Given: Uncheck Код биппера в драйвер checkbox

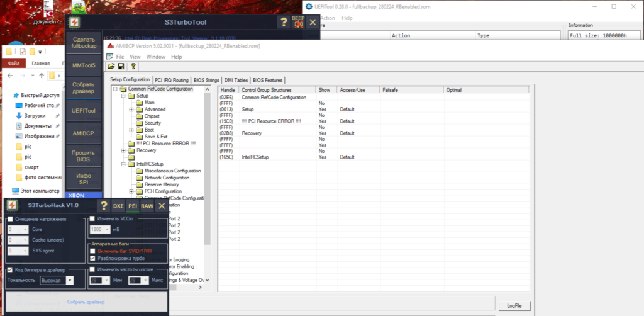Looking at the screenshot, I should 10,269.
